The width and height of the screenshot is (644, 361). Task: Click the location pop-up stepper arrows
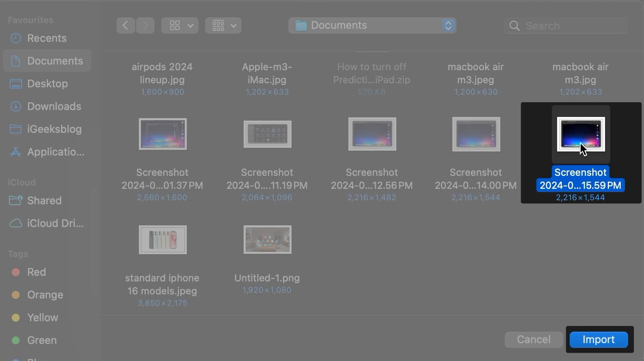(448, 26)
